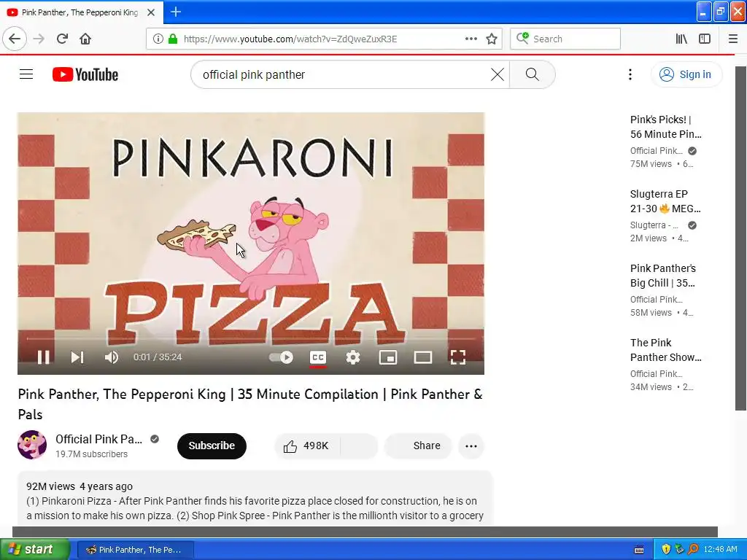
Task: Mute the video volume
Action: click(x=112, y=357)
